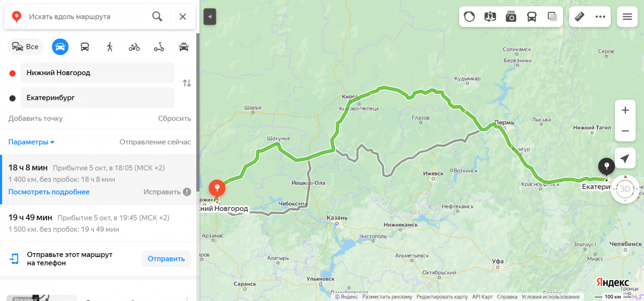Pick the scooter route mode

[x=159, y=47]
